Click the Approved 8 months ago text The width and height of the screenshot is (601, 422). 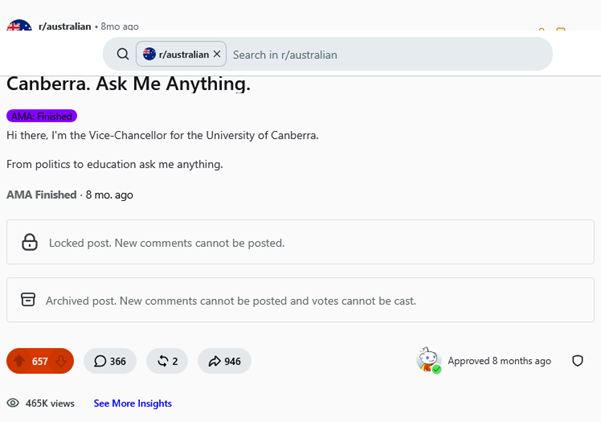point(499,361)
